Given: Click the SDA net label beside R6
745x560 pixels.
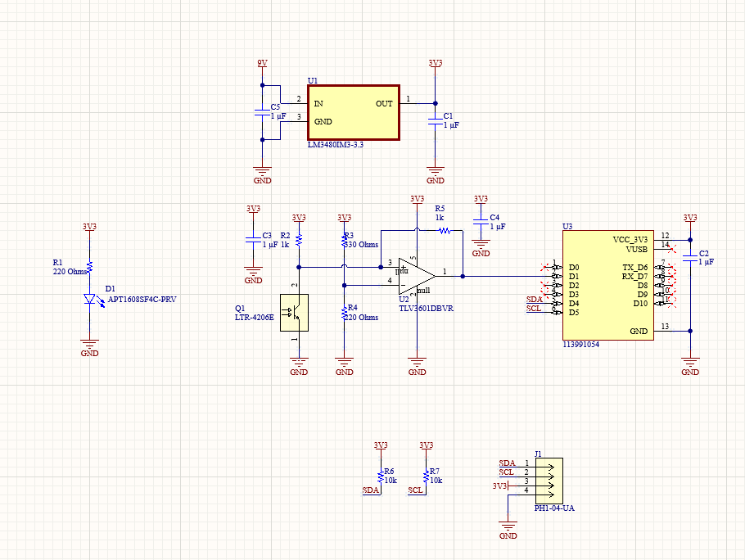Looking at the screenshot, I should [371, 490].
